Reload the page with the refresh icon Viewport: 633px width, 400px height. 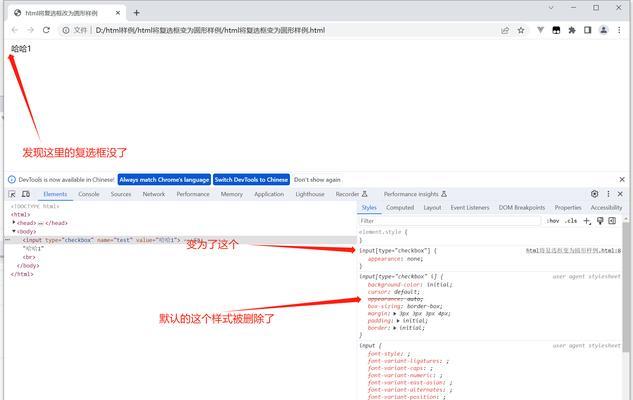click(46, 30)
